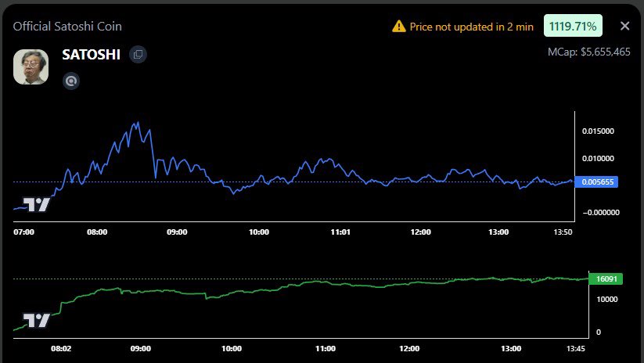Click the 0.015000 price axis label
644x363 pixels.
pos(598,131)
